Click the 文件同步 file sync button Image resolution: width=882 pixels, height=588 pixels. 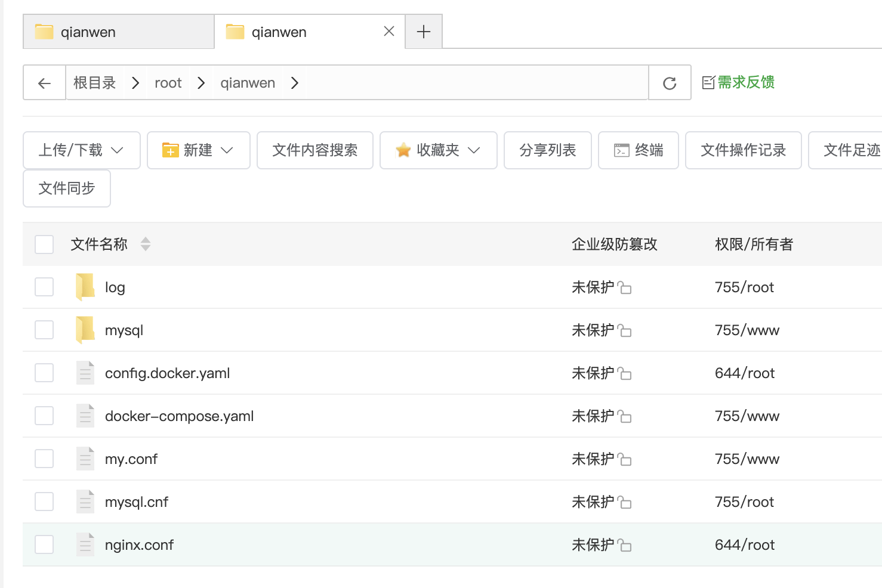coord(67,188)
